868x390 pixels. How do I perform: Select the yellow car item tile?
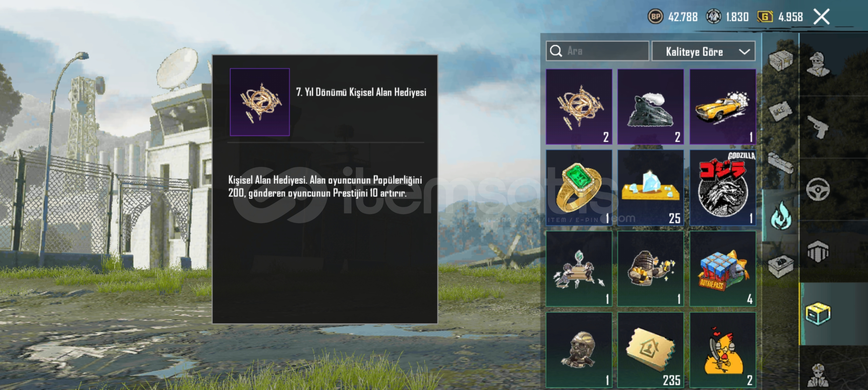pos(722,107)
